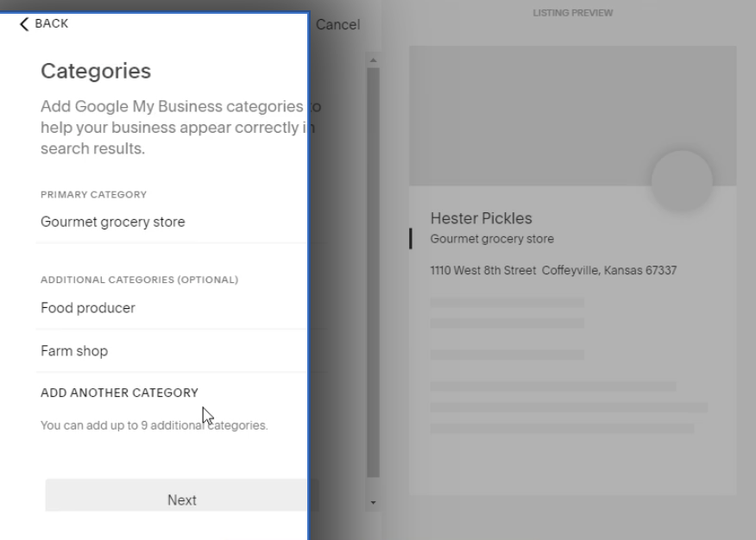Screen dimensions: 756x540
Task: Click the Categories heading
Action: [96, 71]
